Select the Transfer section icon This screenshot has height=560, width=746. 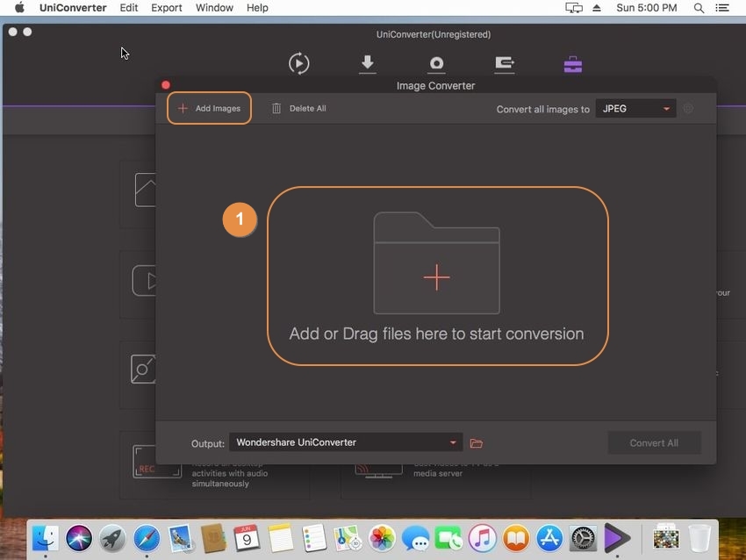point(505,63)
